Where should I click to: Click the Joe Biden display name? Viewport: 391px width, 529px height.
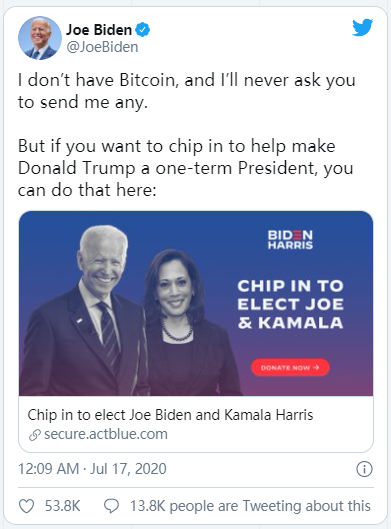[99, 30]
